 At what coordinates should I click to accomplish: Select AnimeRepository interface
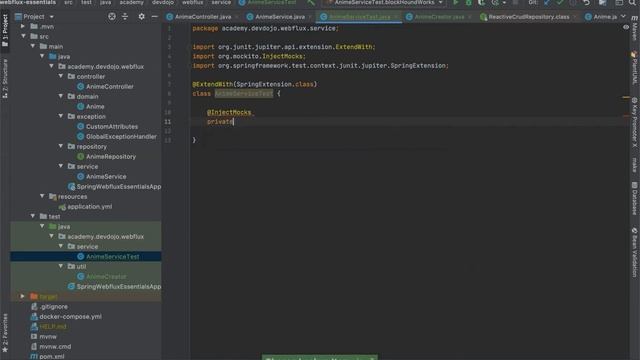coord(111,156)
